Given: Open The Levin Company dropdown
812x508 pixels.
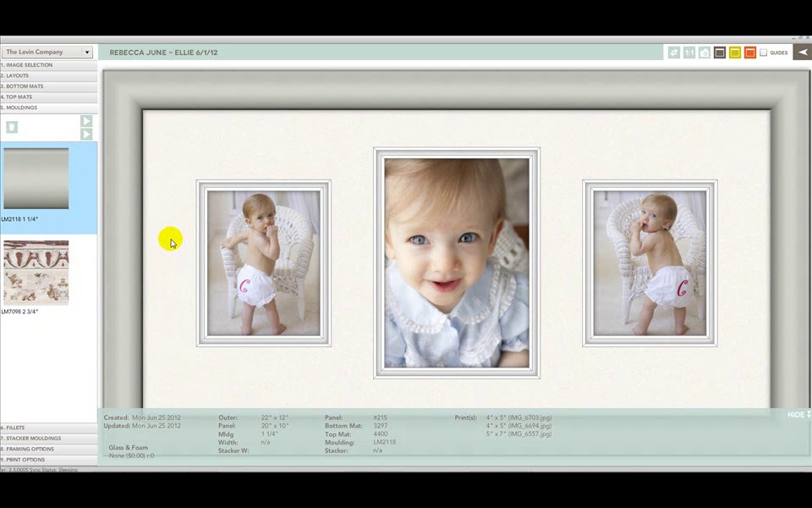Looking at the screenshot, I should [47, 52].
